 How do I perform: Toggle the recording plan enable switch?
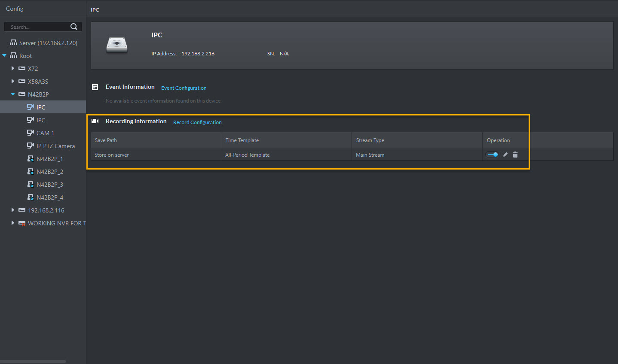click(492, 155)
